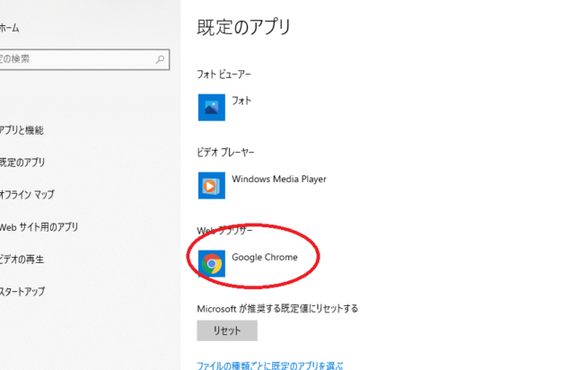The image size is (588, 370).
Task: Click the 既定のアプリ page heading
Action: [243, 27]
